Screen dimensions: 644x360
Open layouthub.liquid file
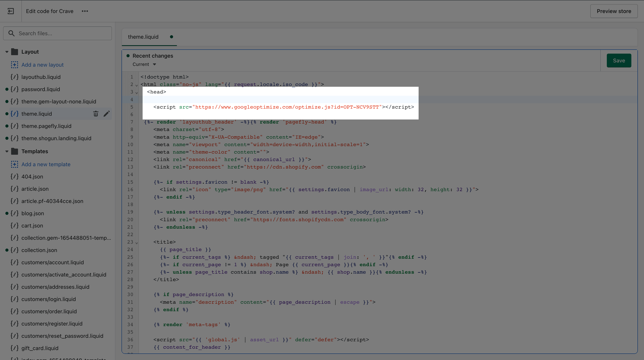[41, 77]
